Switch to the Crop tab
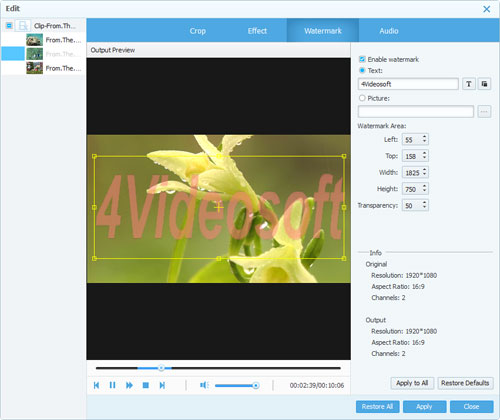 (x=198, y=31)
